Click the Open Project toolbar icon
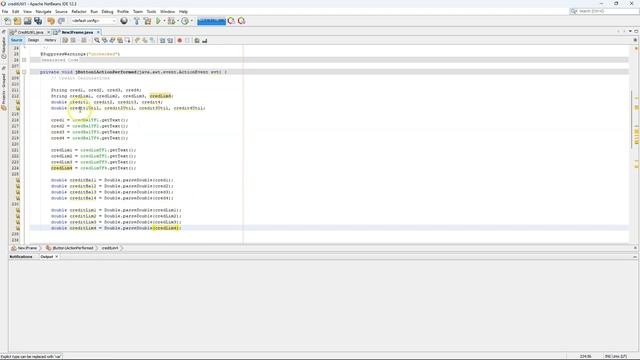Viewport: 640px width, 360px height. [x=27, y=21]
